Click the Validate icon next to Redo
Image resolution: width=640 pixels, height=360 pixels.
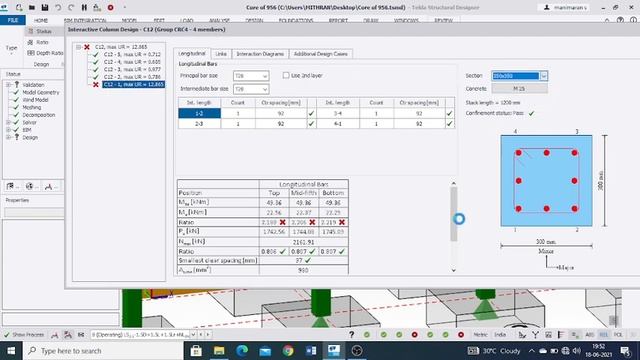click(x=84, y=7)
